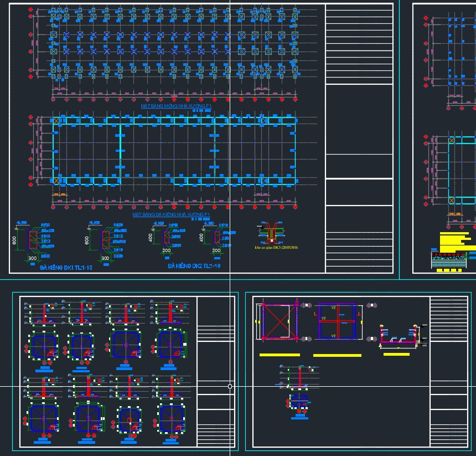476x456 pixels.
Task: Pick the yellow khe co giãn DK3 text
Action: tap(276, 248)
